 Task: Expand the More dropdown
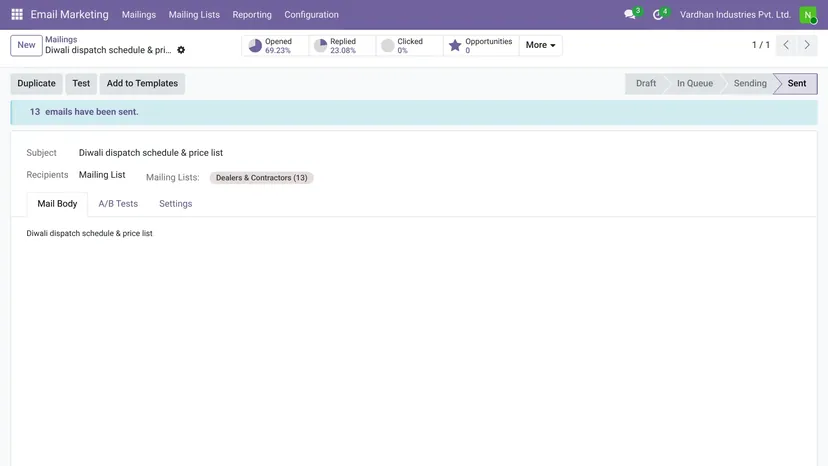point(540,45)
